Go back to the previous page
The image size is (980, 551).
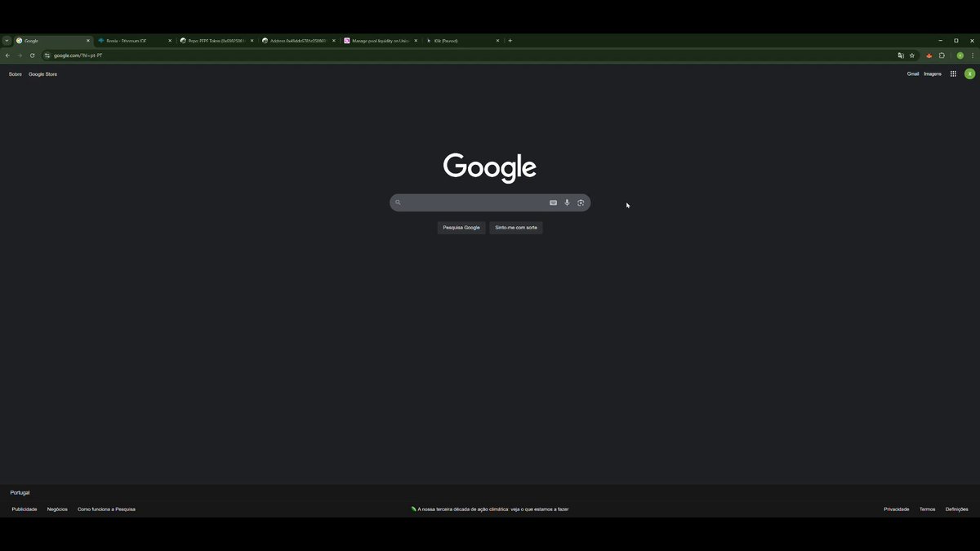7,56
